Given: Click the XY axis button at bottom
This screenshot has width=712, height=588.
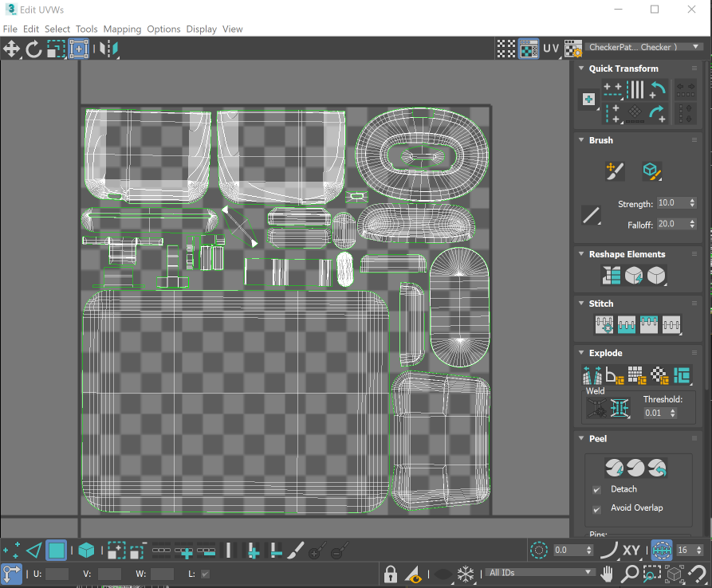Looking at the screenshot, I should click(631, 550).
